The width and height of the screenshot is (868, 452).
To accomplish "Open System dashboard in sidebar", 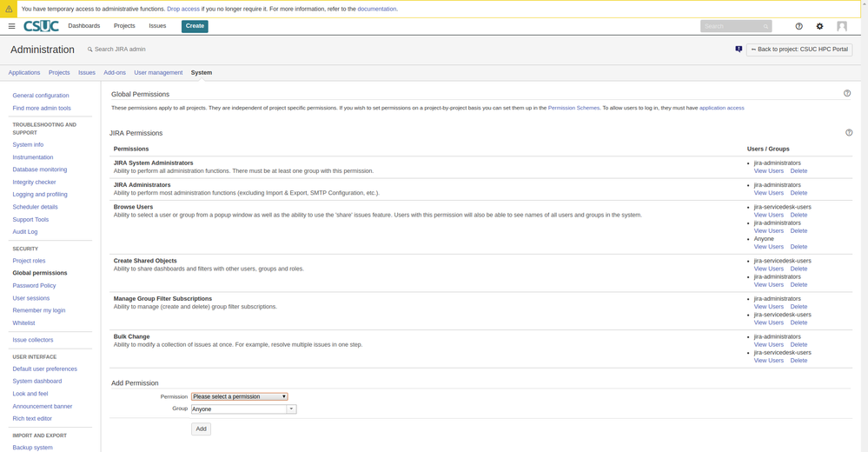I will pyautogui.click(x=37, y=381).
